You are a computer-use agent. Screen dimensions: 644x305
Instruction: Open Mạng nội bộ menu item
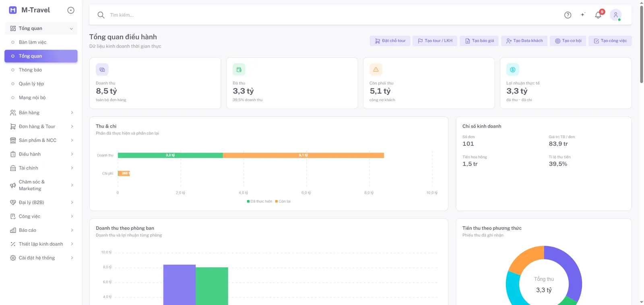tap(41, 98)
